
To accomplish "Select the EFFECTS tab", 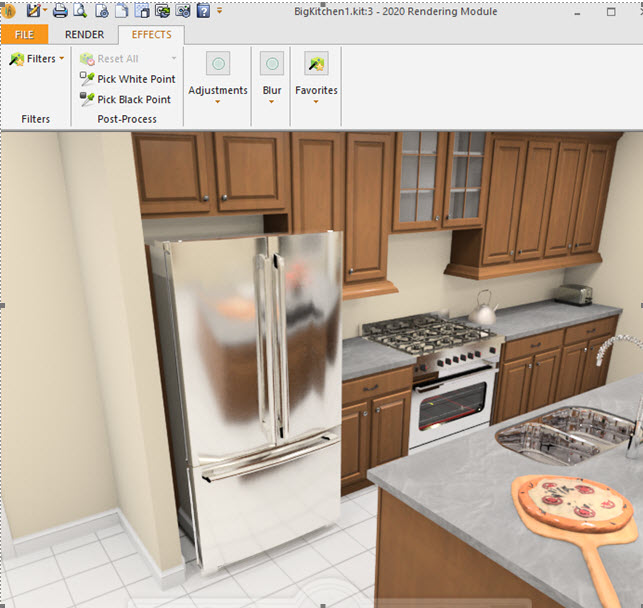I will pyautogui.click(x=151, y=34).
